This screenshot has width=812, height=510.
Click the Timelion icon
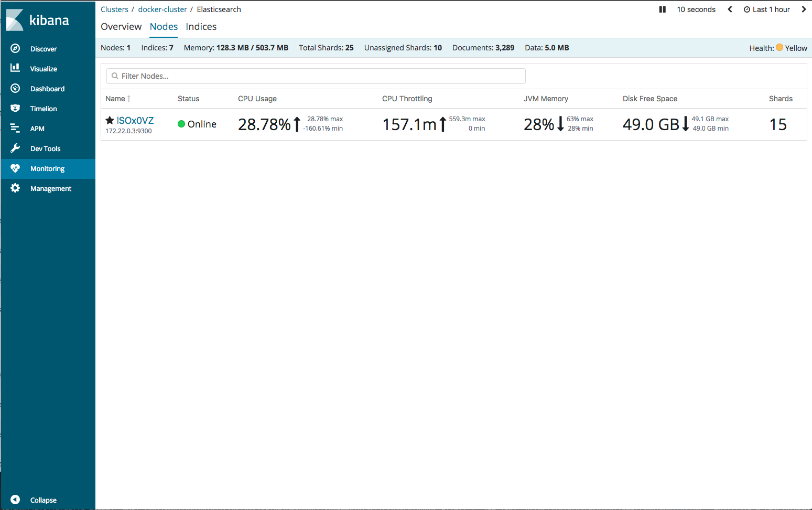point(15,108)
